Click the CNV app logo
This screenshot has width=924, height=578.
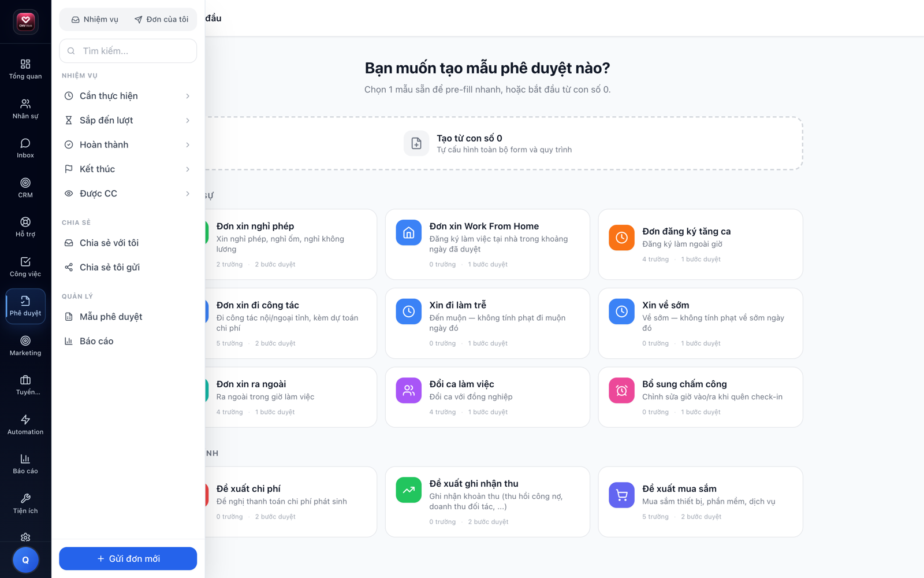tap(25, 22)
